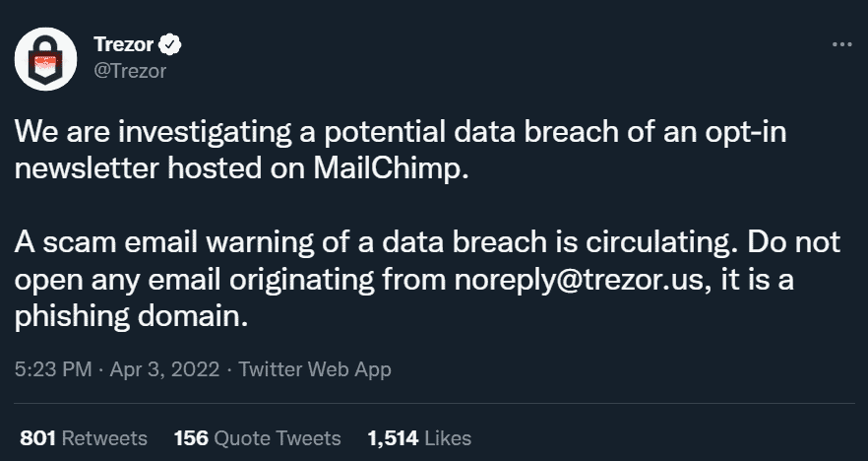The height and width of the screenshot is (461, 868).
Task: Open the 156 Quote Tweets list
Action: coord(258,438)
